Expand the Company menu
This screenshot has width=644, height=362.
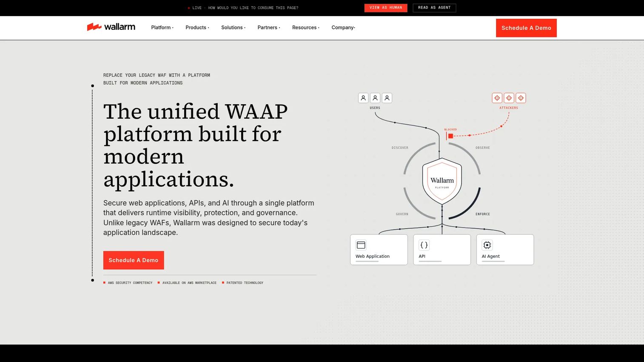click(x=343, y=28)
